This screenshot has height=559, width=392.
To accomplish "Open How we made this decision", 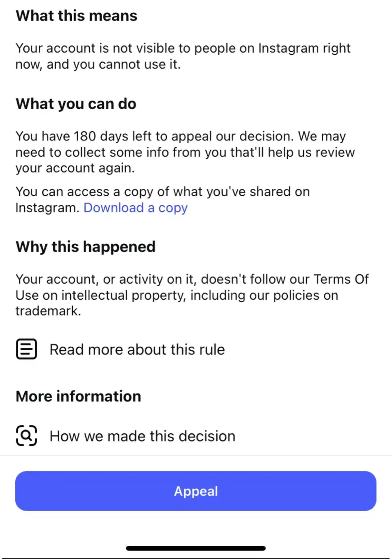I will click(x=142, y=436).
